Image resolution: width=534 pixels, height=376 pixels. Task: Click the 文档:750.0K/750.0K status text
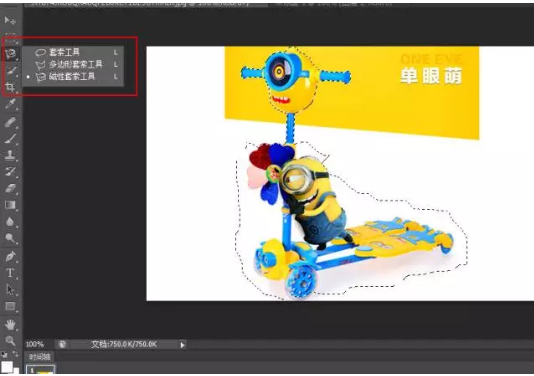pos(124,344)
